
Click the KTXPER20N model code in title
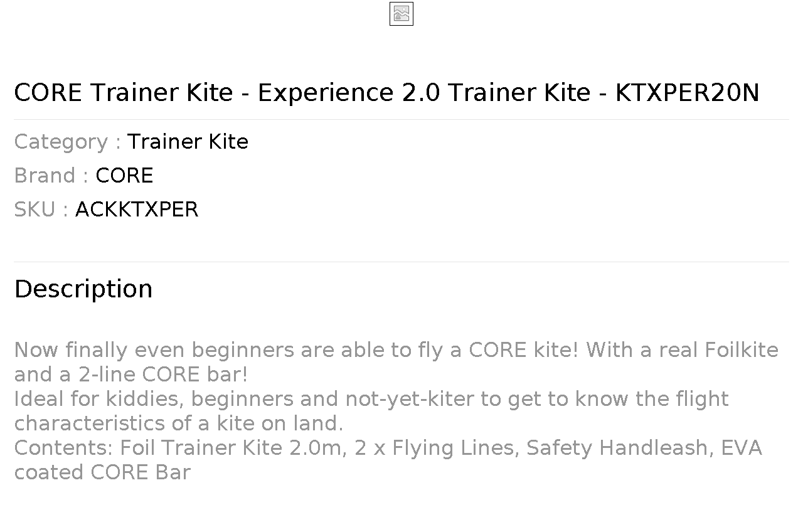click(x=687, y=93)
